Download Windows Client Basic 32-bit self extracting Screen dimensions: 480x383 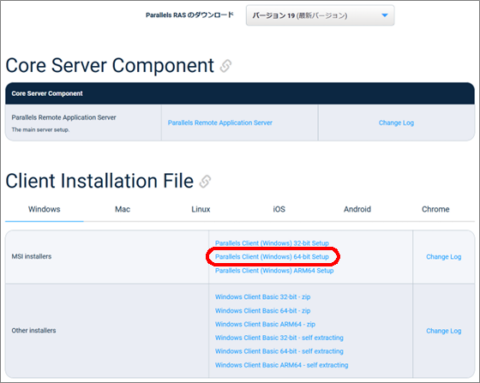pos(279,338)
